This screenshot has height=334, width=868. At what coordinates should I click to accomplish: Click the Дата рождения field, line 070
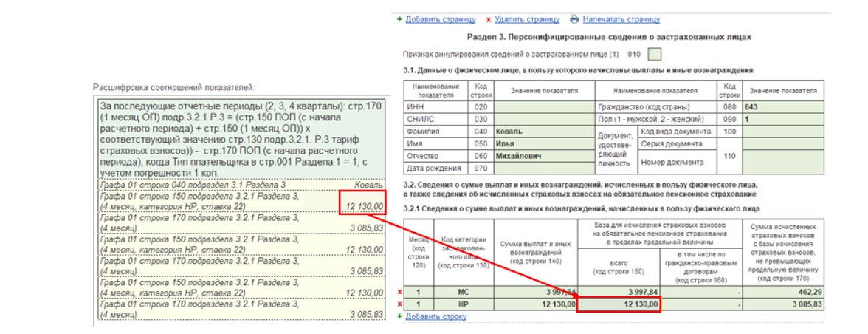(544, 168)
